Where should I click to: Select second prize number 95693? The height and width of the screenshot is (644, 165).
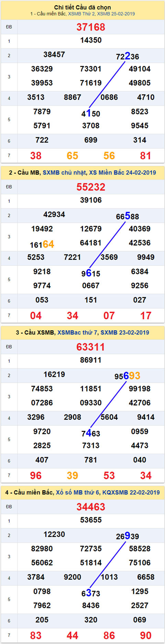tap(128, 376)
